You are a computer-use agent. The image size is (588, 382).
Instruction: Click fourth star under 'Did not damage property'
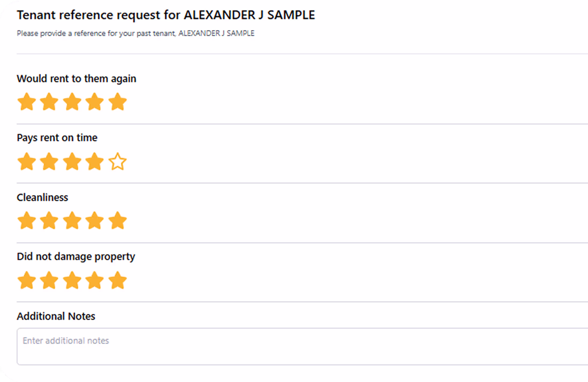[x=94, y=281]
